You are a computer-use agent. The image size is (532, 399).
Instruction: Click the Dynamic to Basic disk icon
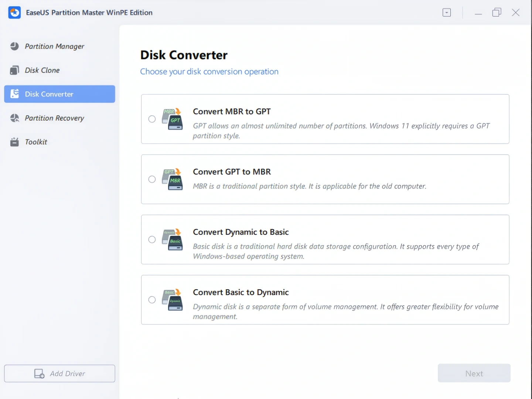click(172, 240)
